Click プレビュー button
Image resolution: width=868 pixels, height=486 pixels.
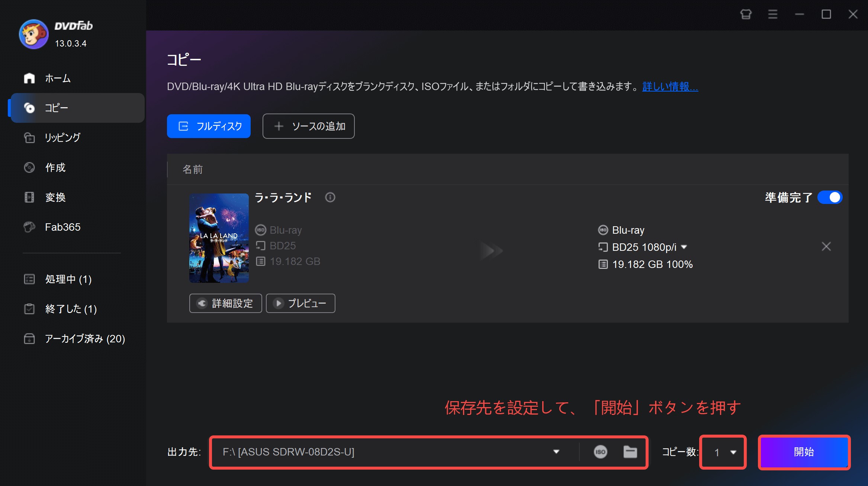click(300, 303)
